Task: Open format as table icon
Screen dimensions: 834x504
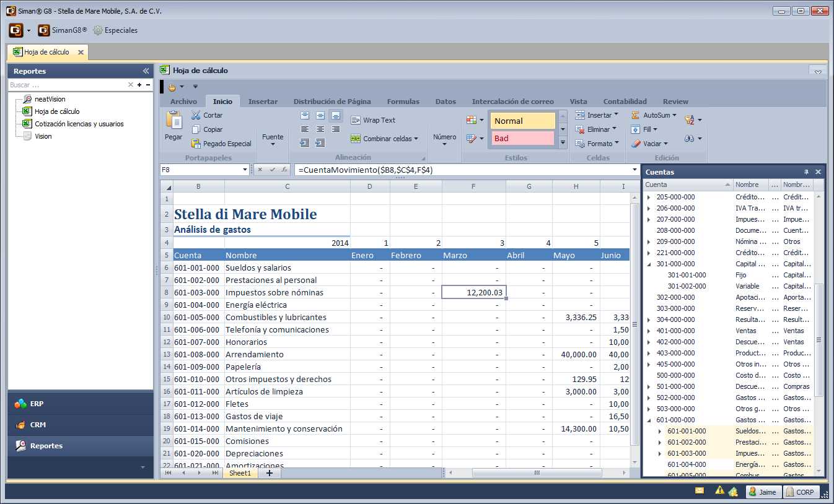Action: coord(475,139)
